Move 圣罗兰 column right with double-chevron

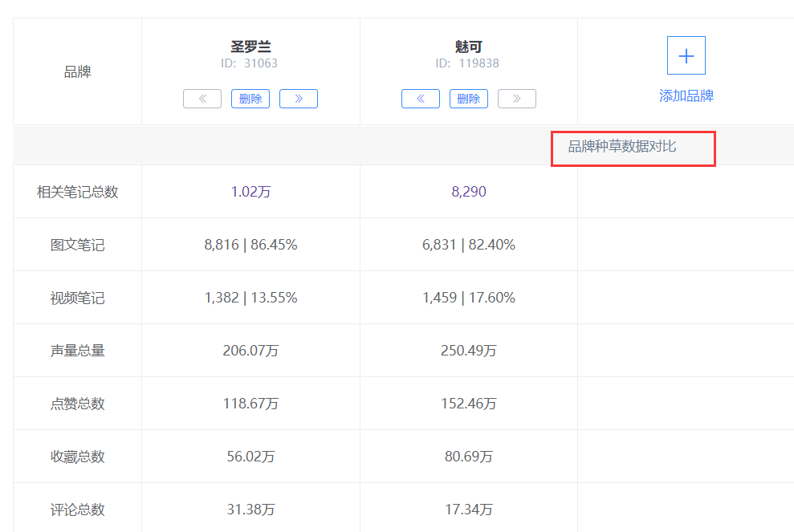pos(299,99)
